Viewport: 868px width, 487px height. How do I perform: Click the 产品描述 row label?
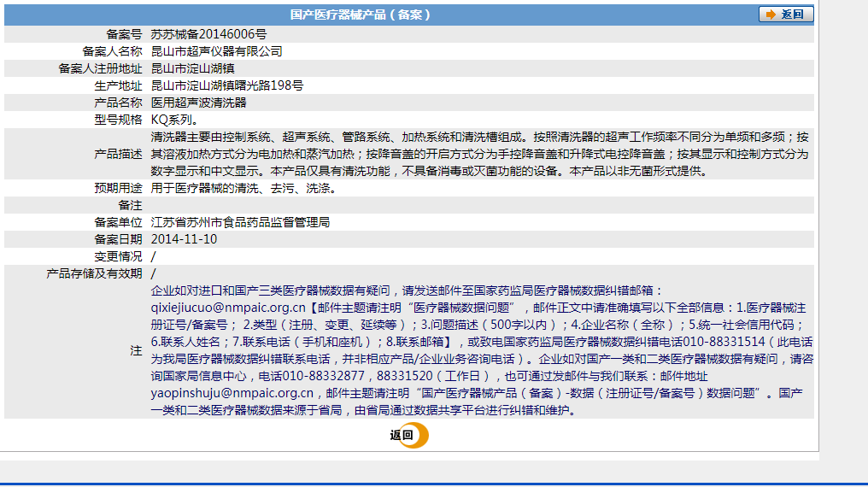118,154
